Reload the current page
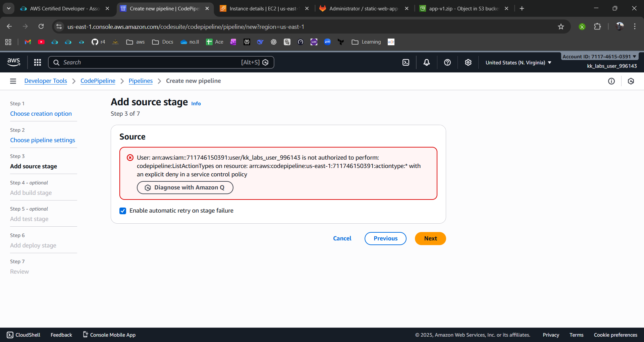Image resolution: width=644 pixels, height=342 pixels. [41, 26]
